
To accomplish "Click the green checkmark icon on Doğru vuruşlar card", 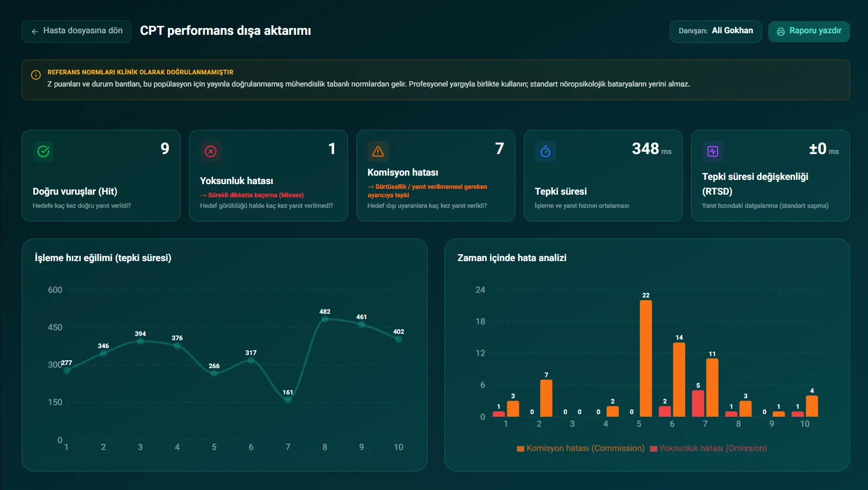I will click(x=43, y=151).
